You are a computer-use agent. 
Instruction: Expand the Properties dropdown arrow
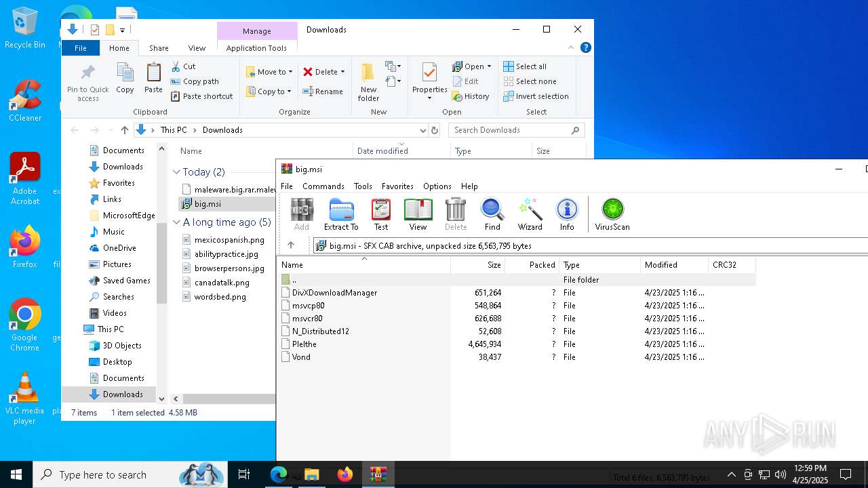point(429,98)
